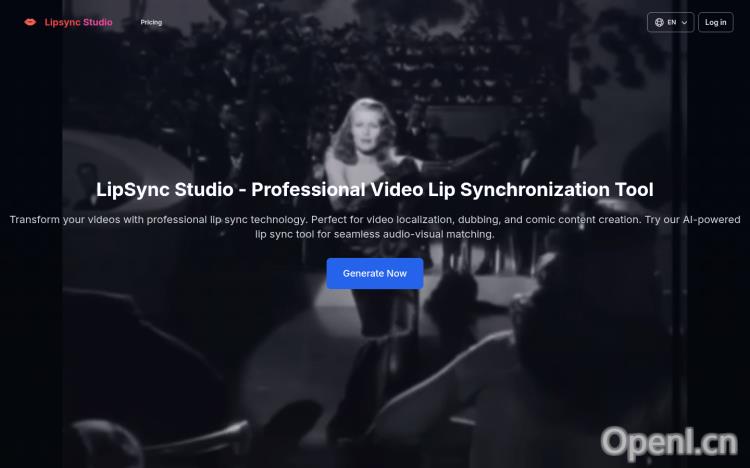
Task: Click the LipSync Studio main headline text
Action: coord(375,189)
